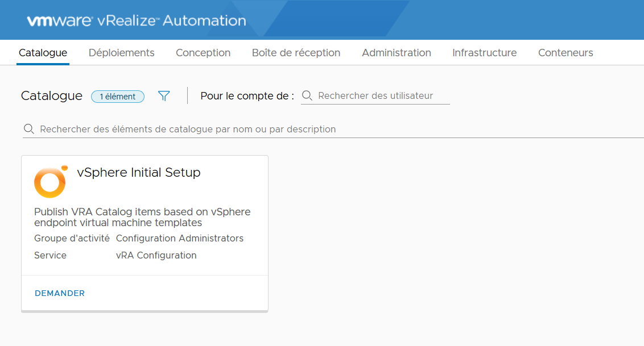
Task: Open the vSphere Initial Setup title
Action: [x=139, y=172]
